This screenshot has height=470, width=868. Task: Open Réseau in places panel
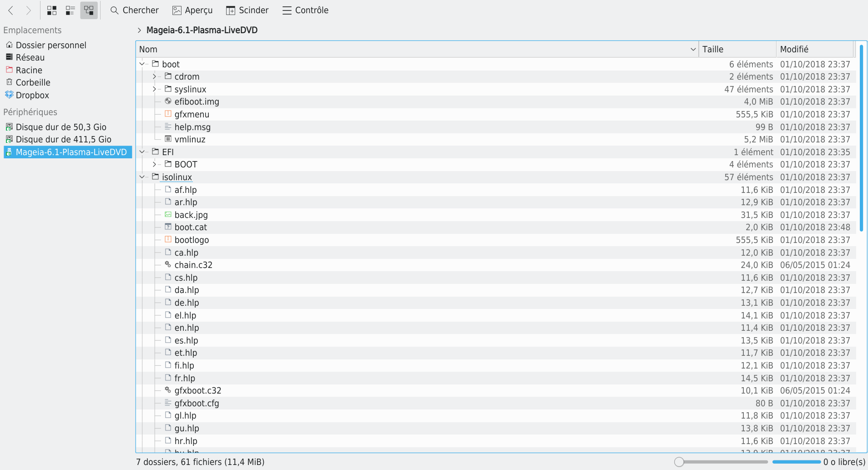[x=30, y=57]
